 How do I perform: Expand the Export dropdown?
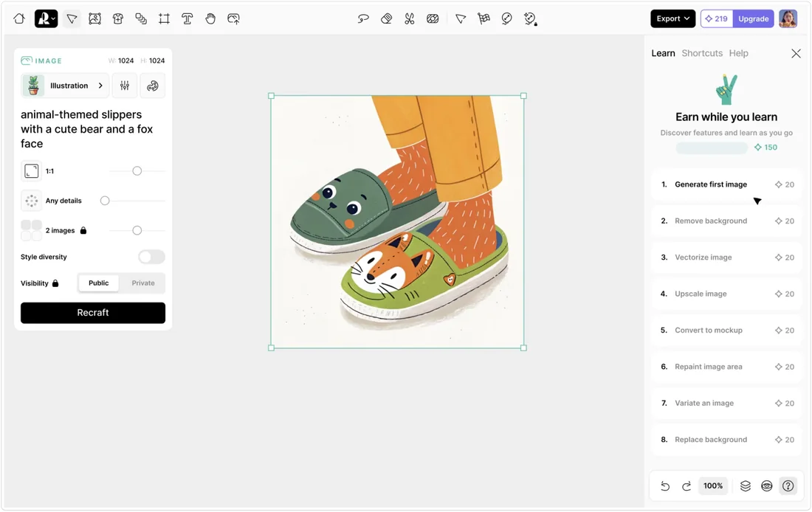click(x=672, y=18)
